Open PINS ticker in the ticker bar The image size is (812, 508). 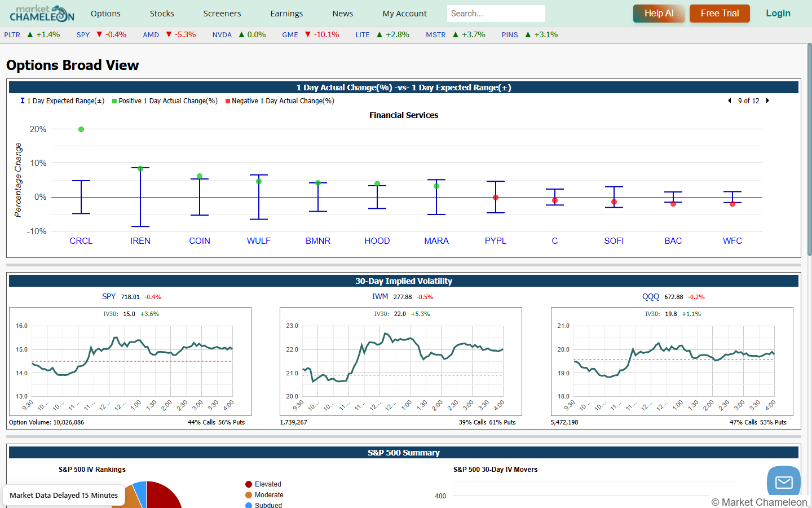[x=510, y=35]
